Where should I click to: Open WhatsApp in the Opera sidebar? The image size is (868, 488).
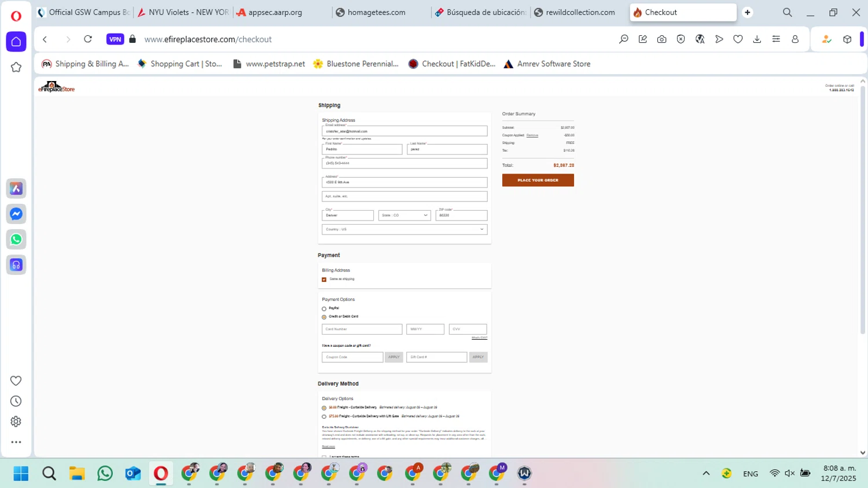click(16, 240)
